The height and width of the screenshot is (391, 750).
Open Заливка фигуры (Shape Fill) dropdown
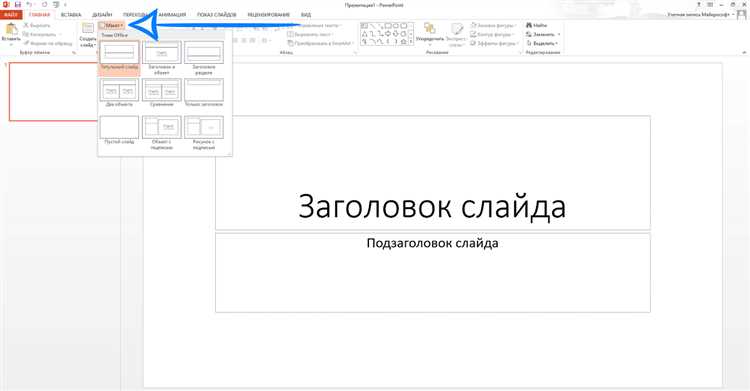point(493,25)
